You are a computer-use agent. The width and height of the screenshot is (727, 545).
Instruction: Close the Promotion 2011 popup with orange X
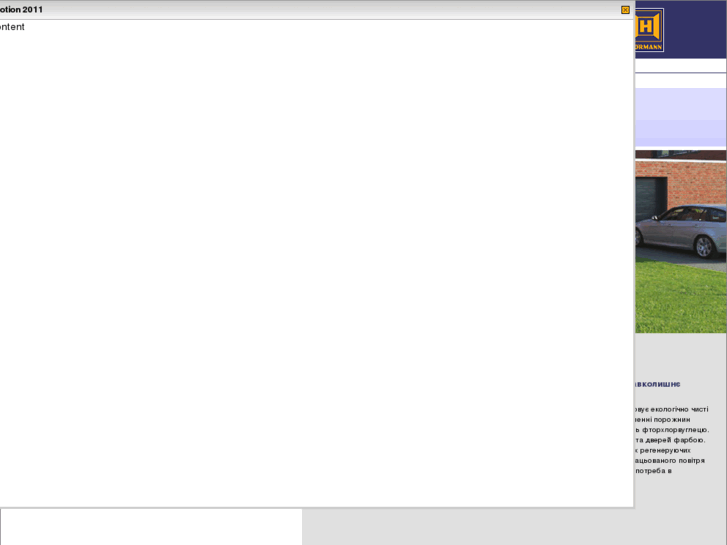[x=625, y=10]
